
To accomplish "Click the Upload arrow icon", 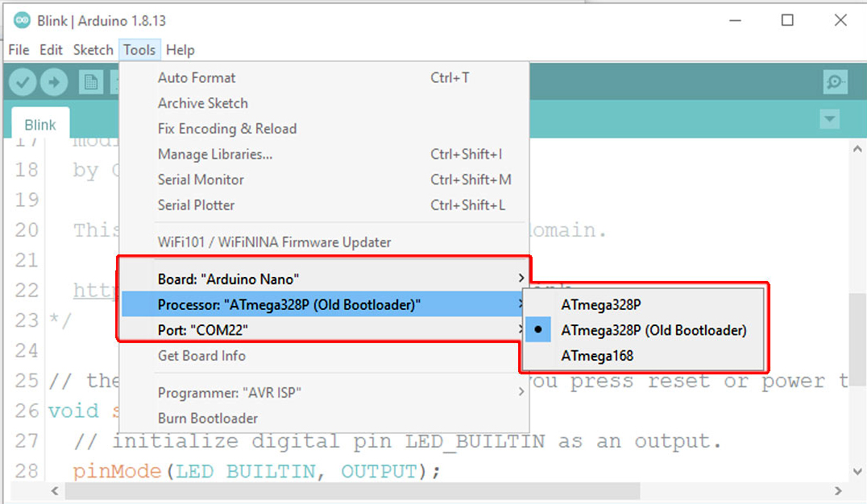I will (x=54, y=81).
